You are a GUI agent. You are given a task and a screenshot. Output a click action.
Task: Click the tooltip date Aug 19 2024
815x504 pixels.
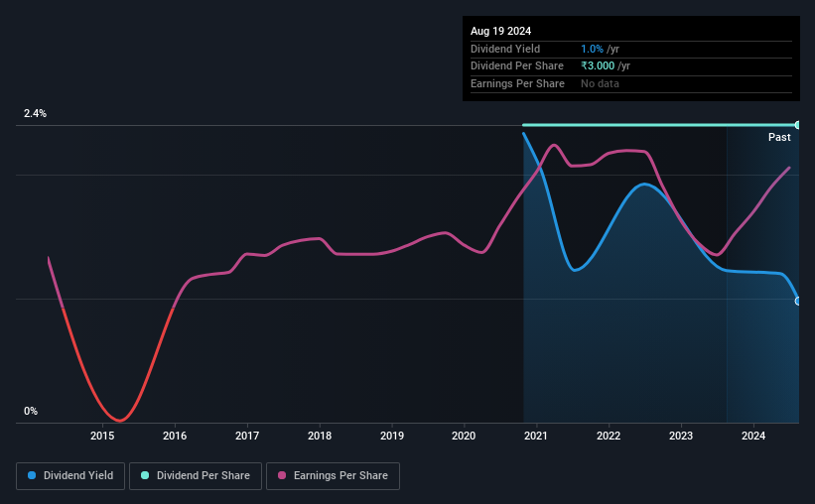click(500, 31)
